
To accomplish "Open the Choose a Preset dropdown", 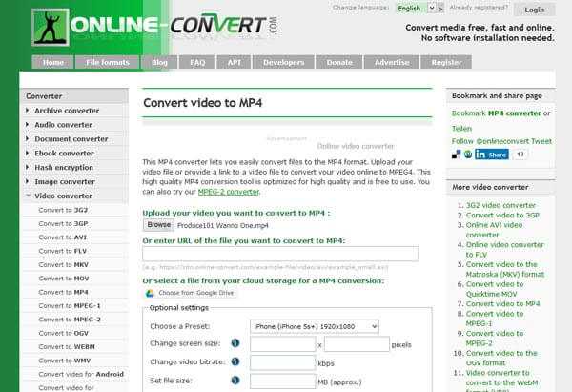I will [x=315, y=326].
